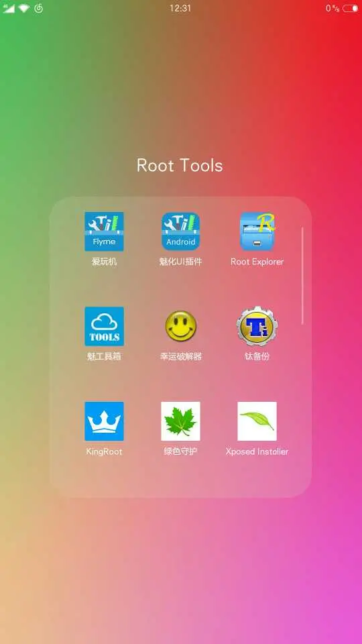Screen dimensions: 362x644
Task: Open Root Explorer file drawer icon
Action: click(x=257, y=231)
